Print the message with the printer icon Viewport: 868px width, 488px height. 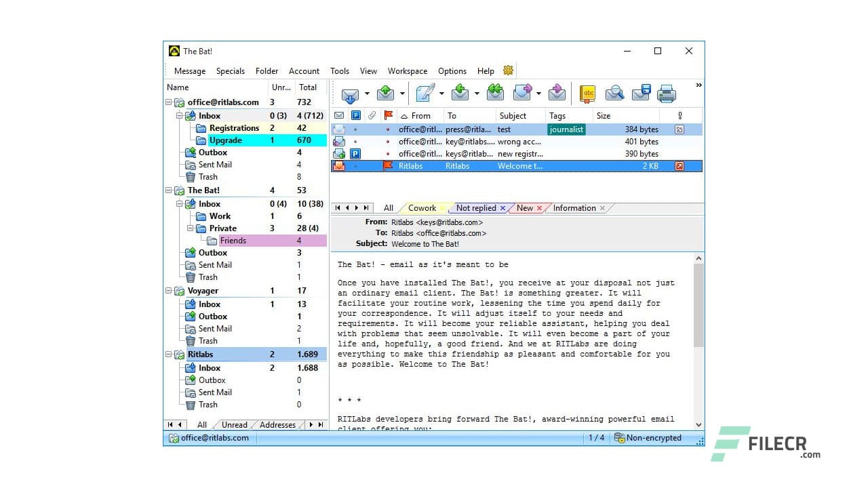click(667, 94)
